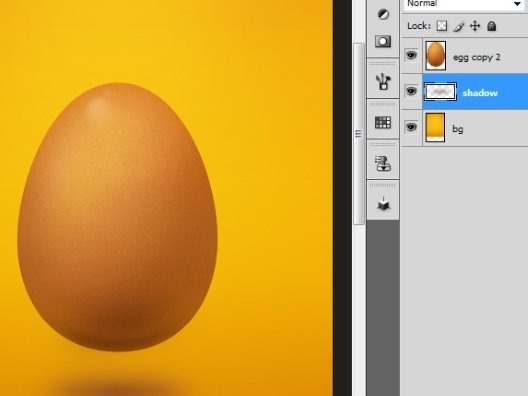Click Lock all padlock icon

[492, 26]
